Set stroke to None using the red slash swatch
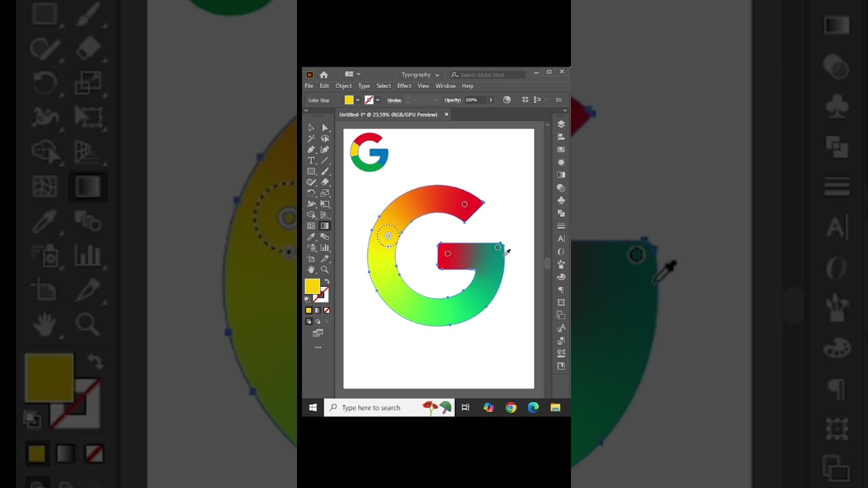Image resolution: width=868 pixels, height=488 pixels. pos(326,310)
